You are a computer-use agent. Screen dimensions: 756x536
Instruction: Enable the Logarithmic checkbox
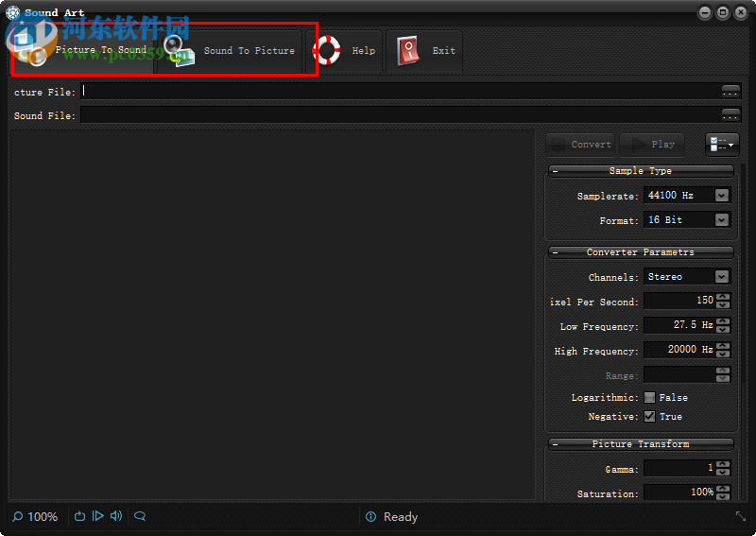(649, 398)
